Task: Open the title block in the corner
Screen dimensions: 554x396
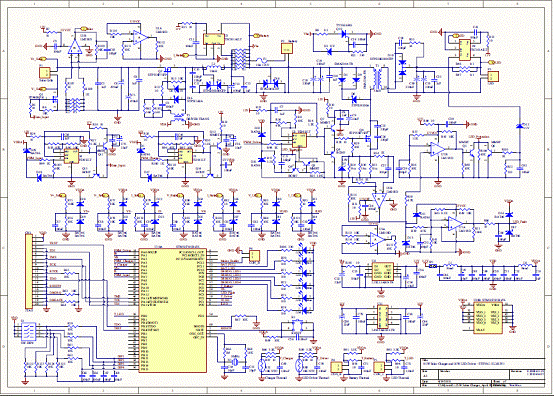Action: (x=482, y=373)
